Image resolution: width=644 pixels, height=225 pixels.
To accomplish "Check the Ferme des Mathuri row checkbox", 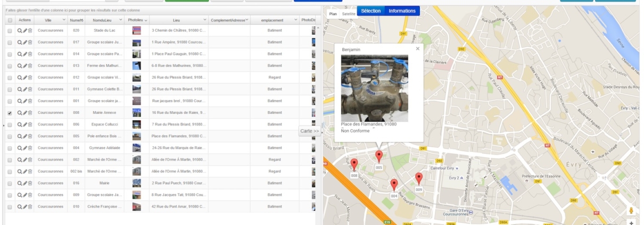I will pos(10,66).
